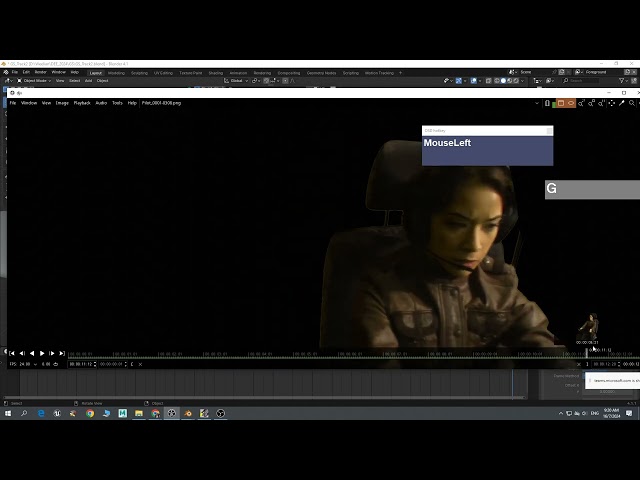640x480 pixels.
Task: Click the djv zoom reset icon
Action: click(x=602, y=103)
